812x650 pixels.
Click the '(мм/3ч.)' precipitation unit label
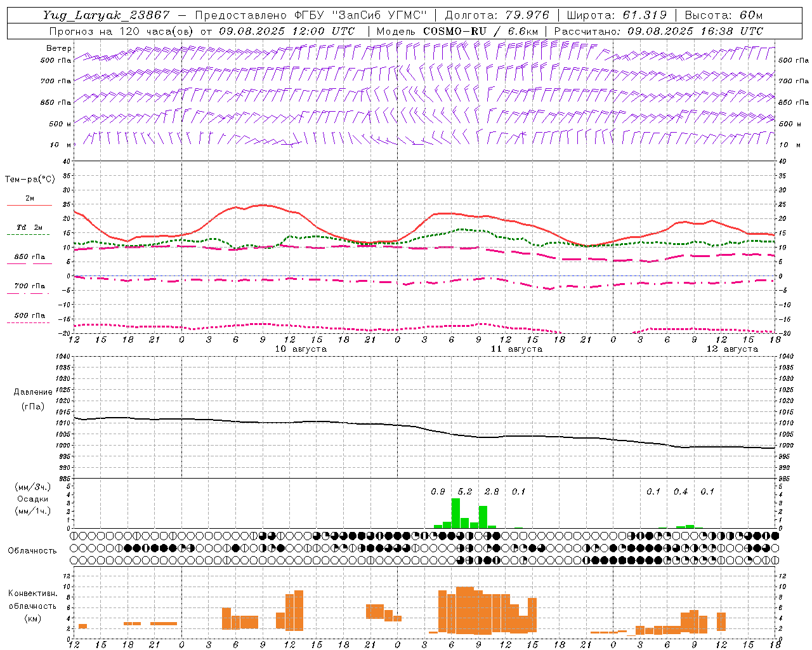click(x=32, y=487)
